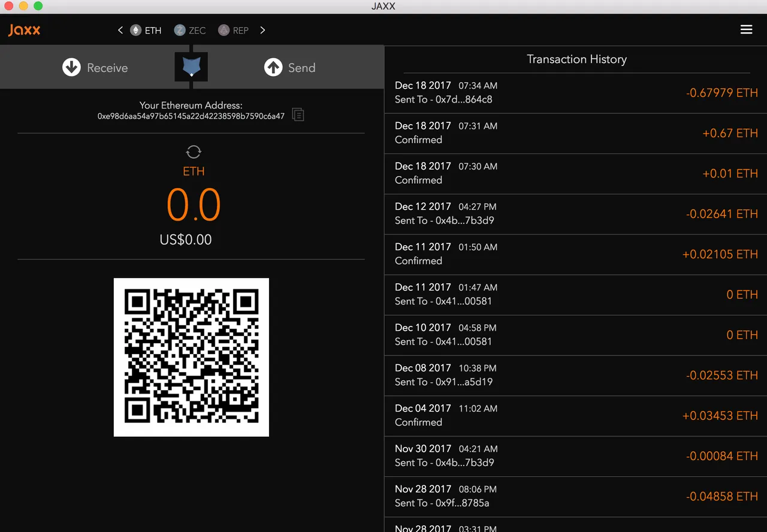
Task: Open the +0.01 ETH transaction
Action: pyautogui.click(x=576, y=173)
